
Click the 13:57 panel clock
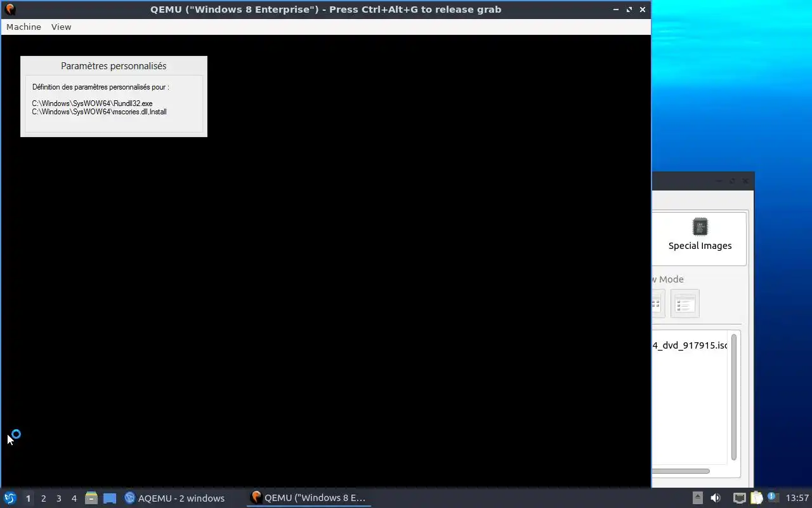point(797,498)
